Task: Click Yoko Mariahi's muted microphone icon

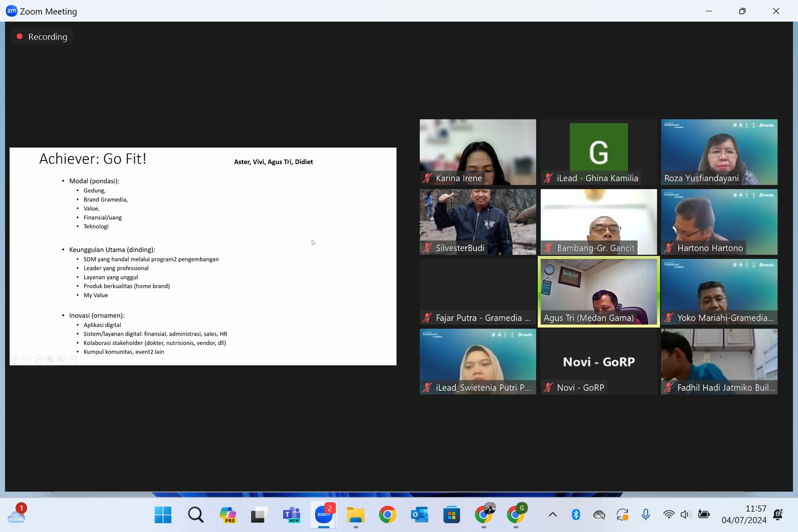Action: (x=669, y=318)
